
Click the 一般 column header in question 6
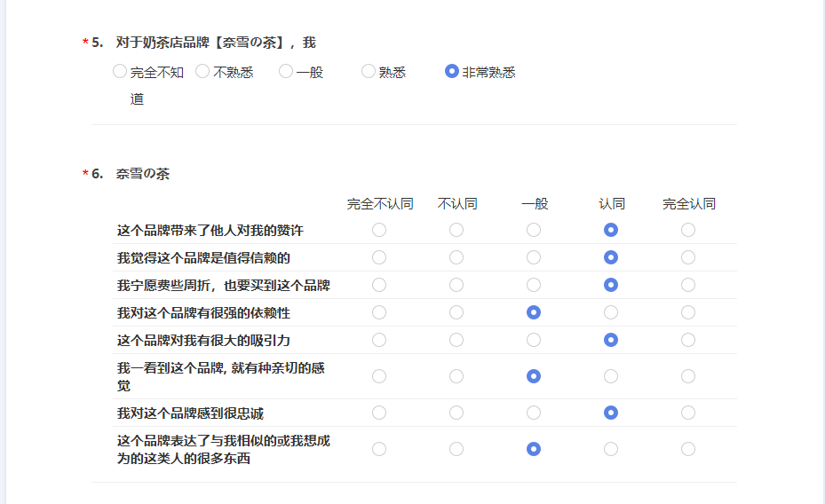535,204
